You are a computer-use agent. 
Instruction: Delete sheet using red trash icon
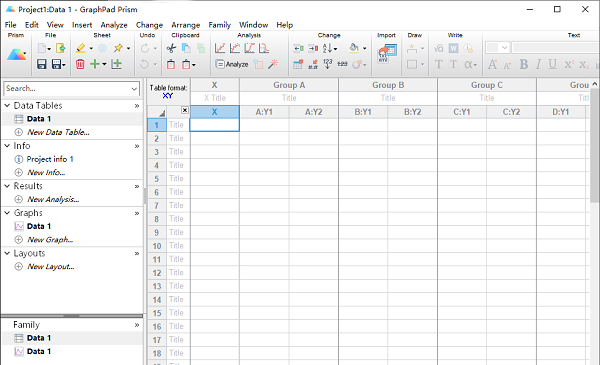pyautogui.click(x=80, y=64)
